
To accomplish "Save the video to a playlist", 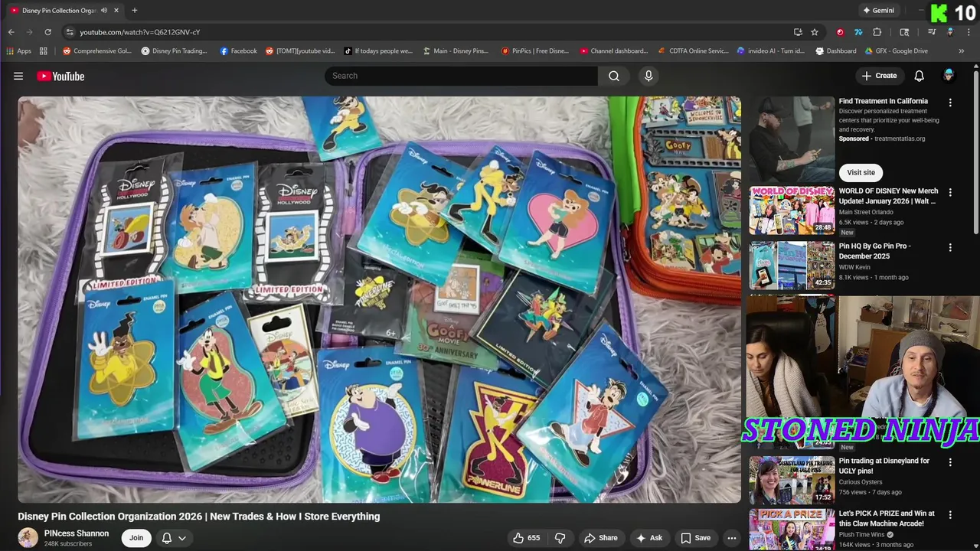I will tap(695, 538).
